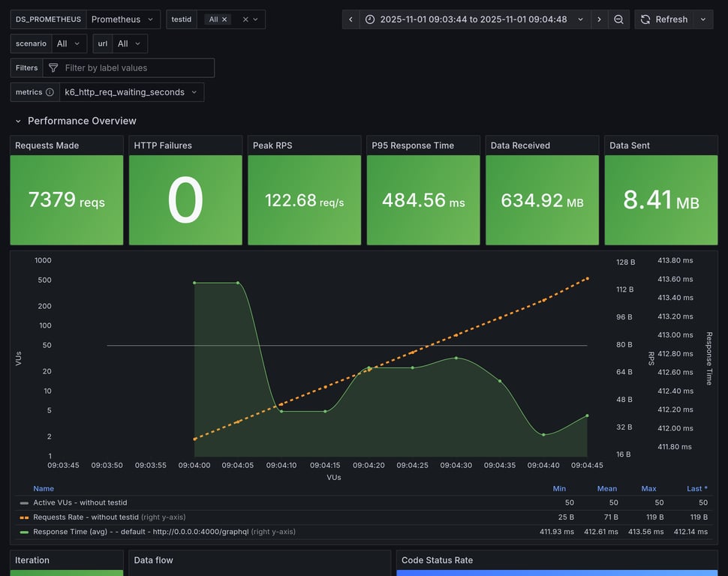Sort legend by Max column
728x576 pixels.
click(x=648, y=488)
